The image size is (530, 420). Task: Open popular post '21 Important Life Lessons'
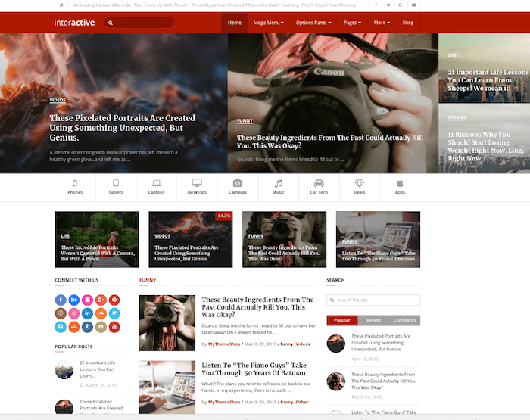[98, 369]
